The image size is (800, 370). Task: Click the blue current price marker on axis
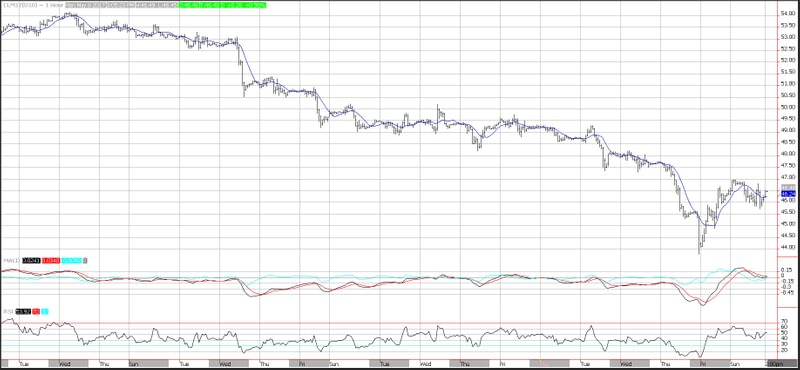click(x=788, y=193)
